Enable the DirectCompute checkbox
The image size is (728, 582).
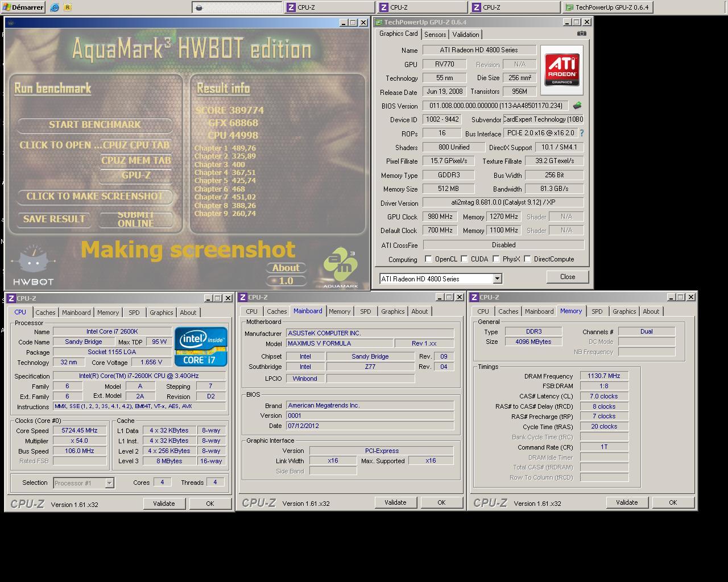(x=528, y=259)
